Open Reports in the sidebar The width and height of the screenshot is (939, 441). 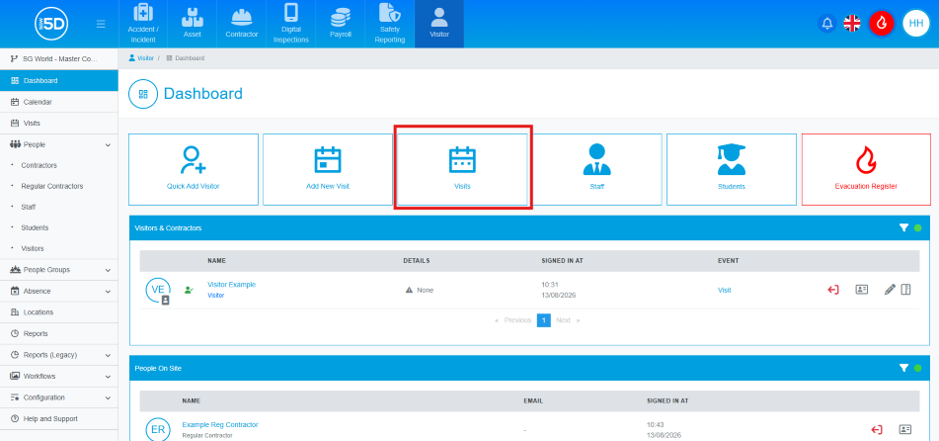59,334
